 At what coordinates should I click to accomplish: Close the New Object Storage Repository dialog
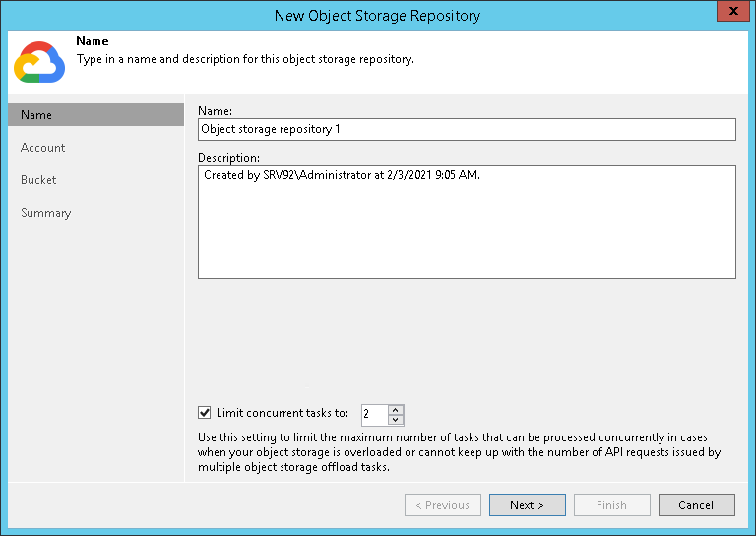729,13
